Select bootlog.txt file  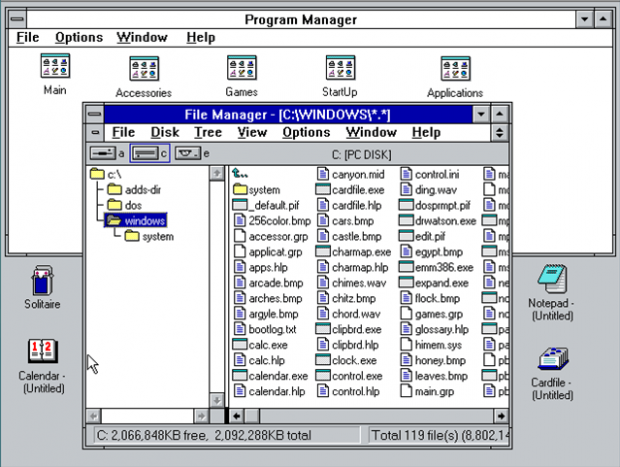click(265, 329)
